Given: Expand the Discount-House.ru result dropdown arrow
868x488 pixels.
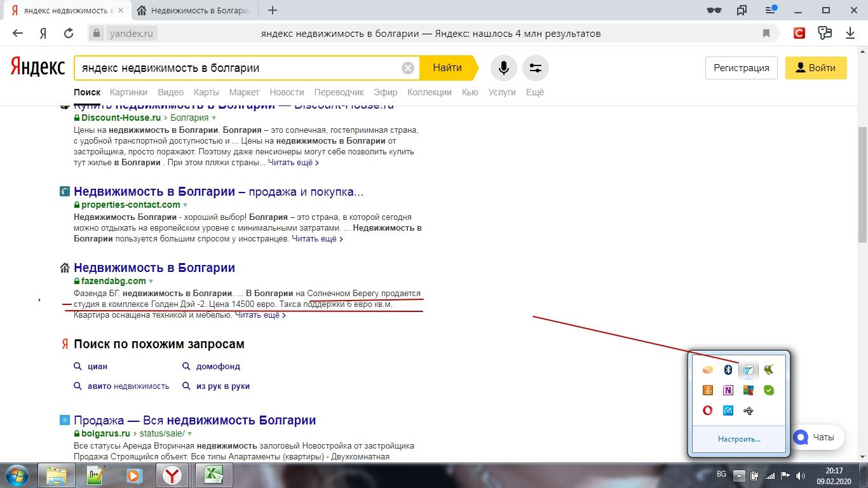Looking at the screenshot, I should coord(214,118).
